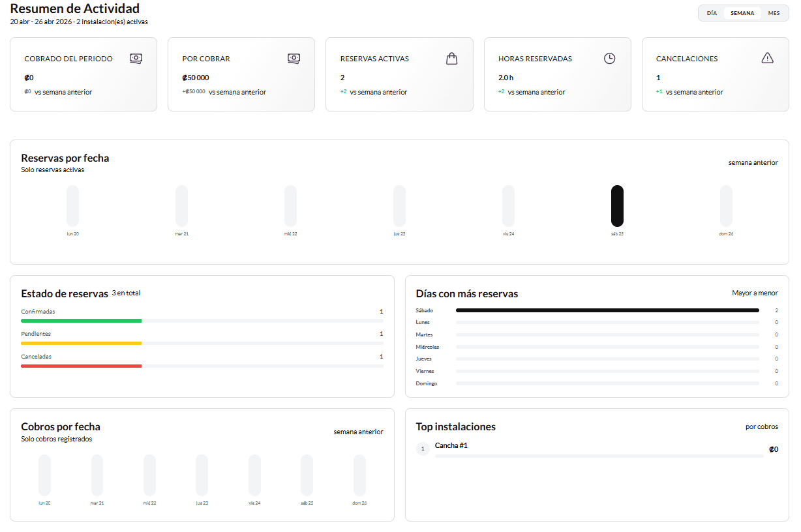Select the mié 22 bar in Reservas por fecha

coord(290,206)
